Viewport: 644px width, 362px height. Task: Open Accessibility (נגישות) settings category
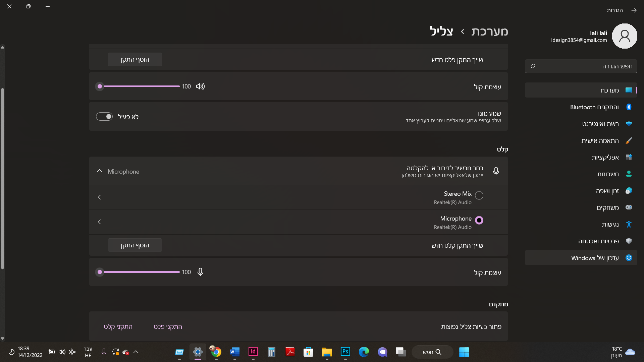tap(610, 224)
